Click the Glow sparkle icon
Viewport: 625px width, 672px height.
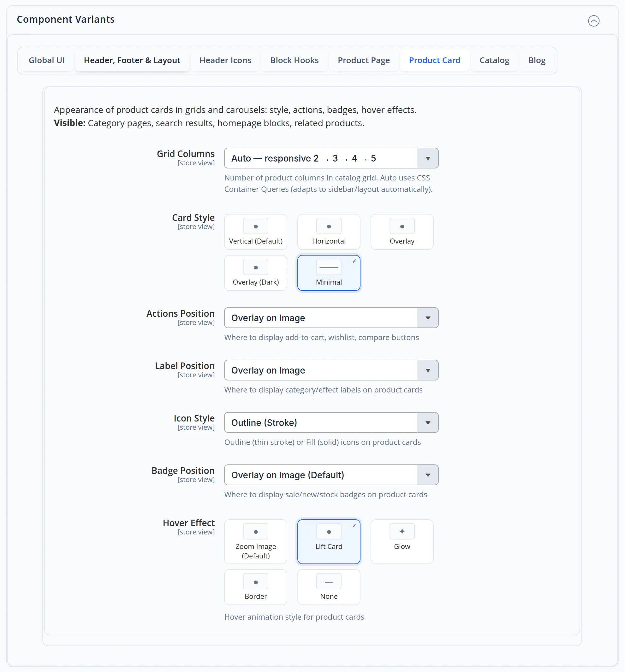coord(402,531)
